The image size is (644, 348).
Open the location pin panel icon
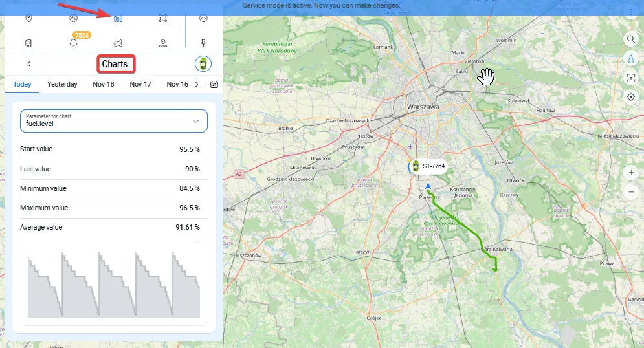28,18
